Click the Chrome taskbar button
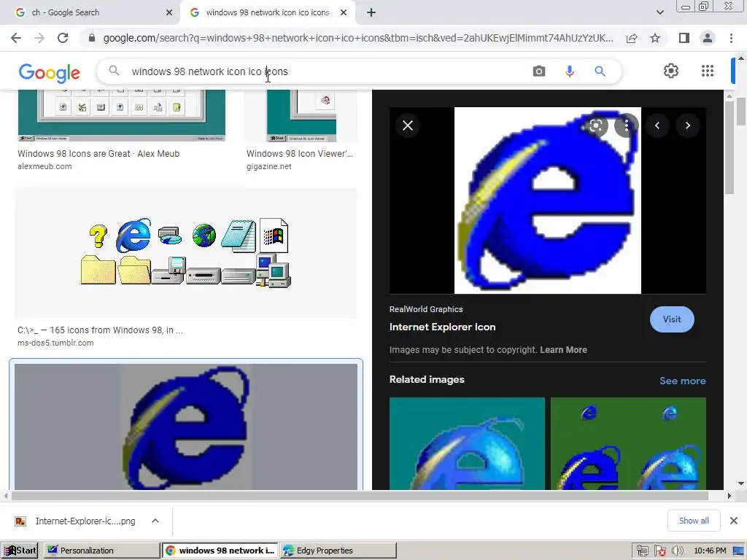747x560 pixels. (x=220, y=551)
